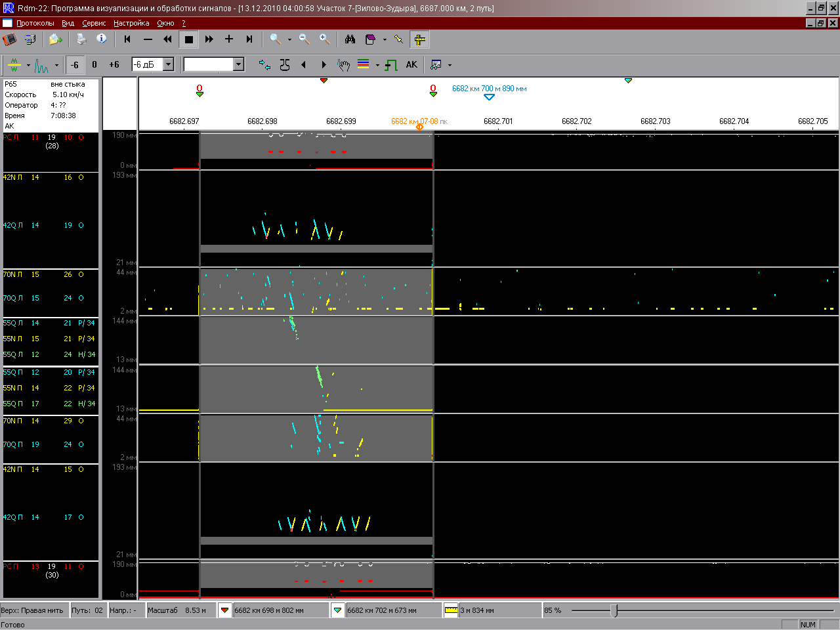Click the rail profile icon
The image size is (840, 630).
pyautogui.click(x=285, y=65)
